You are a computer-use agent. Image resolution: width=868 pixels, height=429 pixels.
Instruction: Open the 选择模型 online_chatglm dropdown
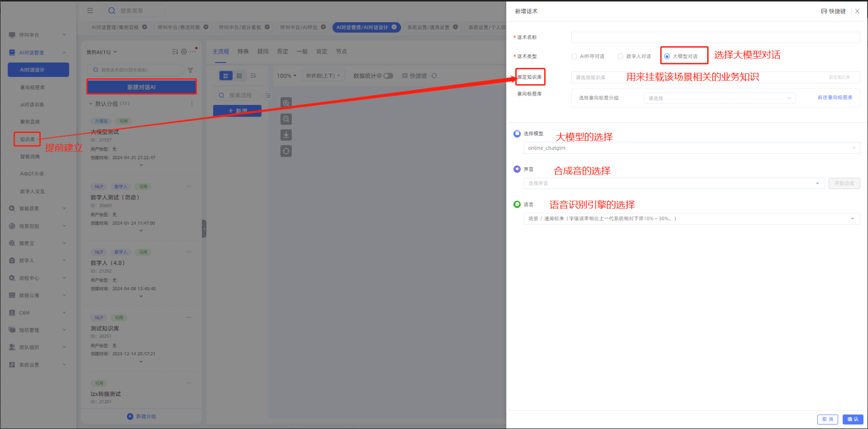[x=691, y=148]
